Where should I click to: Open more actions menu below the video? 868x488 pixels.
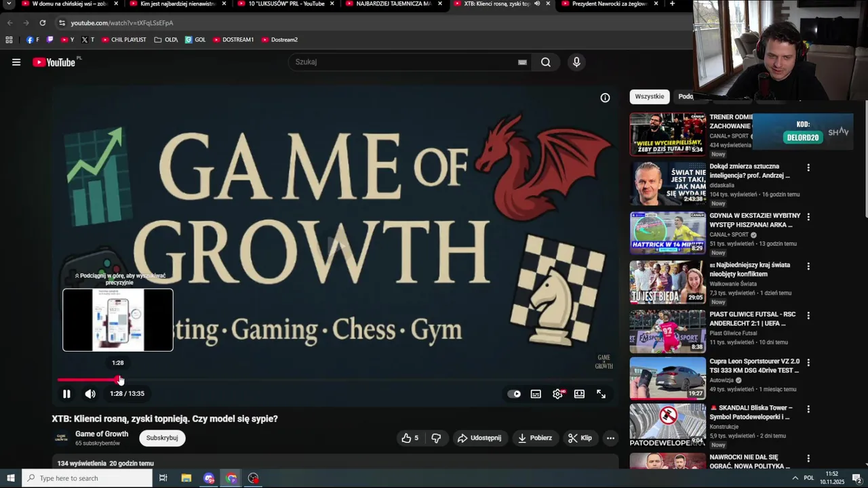click(x=610, y=438)
